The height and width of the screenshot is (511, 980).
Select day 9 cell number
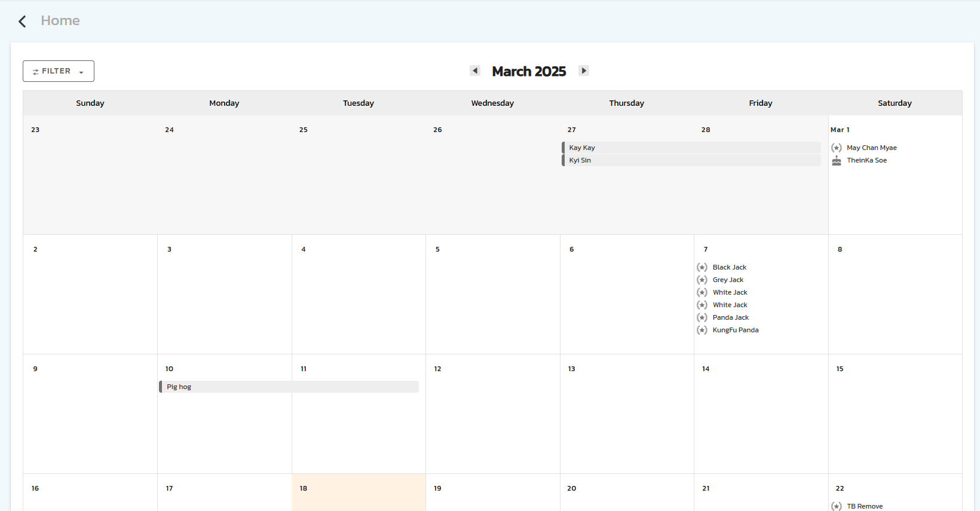click(35, 369)
